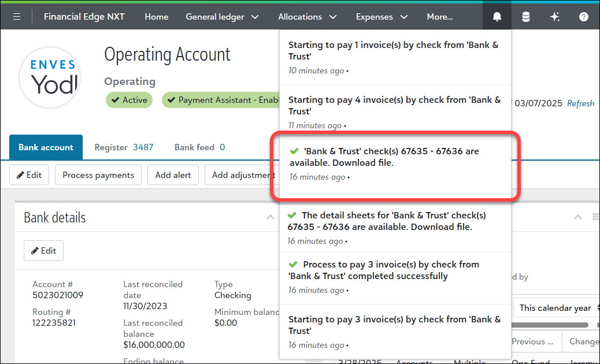This screenshot has height=364, width=600.
Task: Open the More... navigation menu
Action: (x=439, y=17)
